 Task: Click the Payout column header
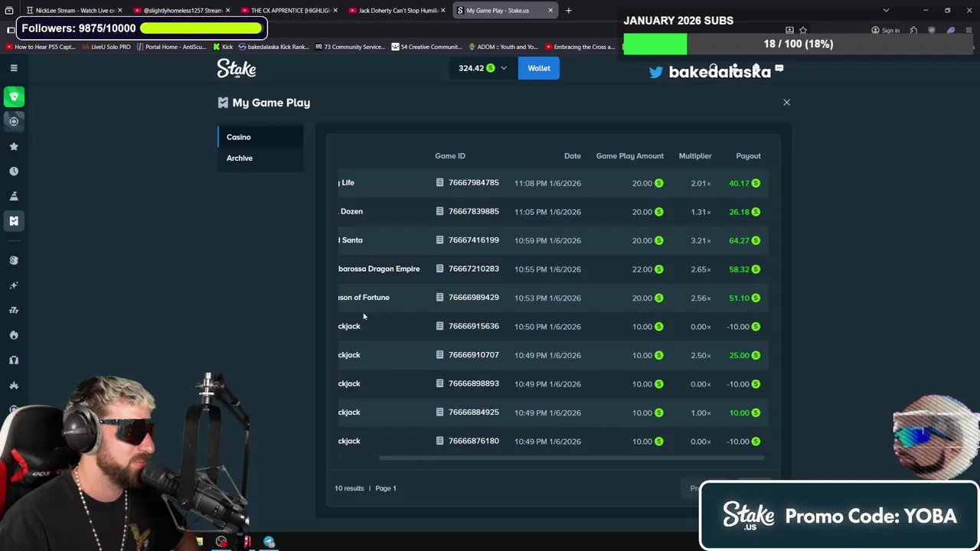(x=748, y=156)
